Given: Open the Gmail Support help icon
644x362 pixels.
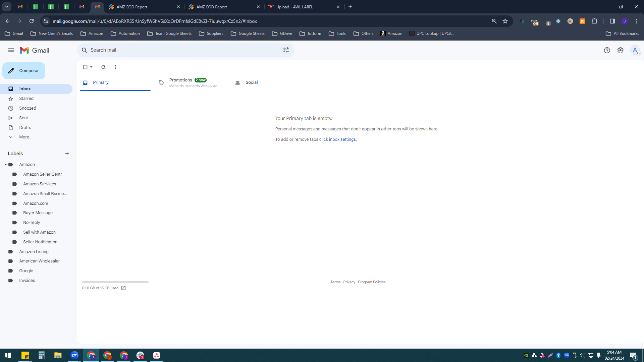Looking at the screenshot, I should [x=607, y=50].
